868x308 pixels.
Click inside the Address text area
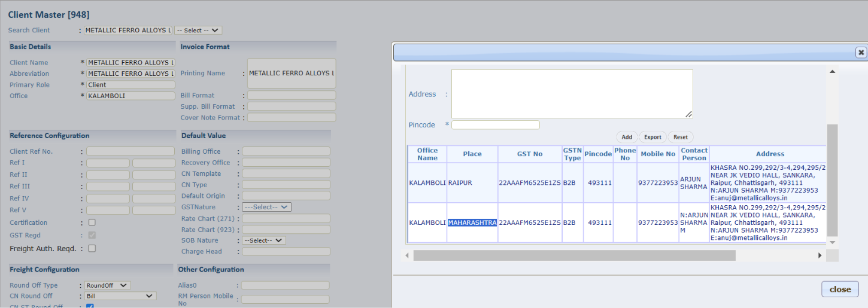point(572,94)
